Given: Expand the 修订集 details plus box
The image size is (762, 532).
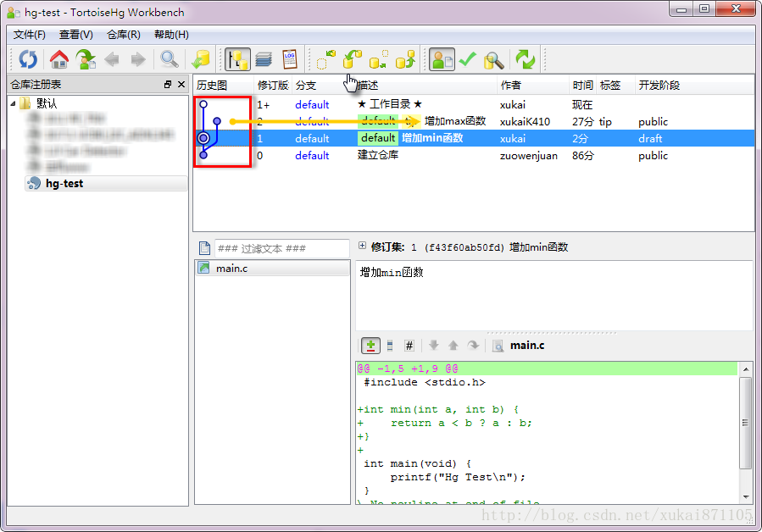Looking at the screenshot, I should (x=362, y=246).
